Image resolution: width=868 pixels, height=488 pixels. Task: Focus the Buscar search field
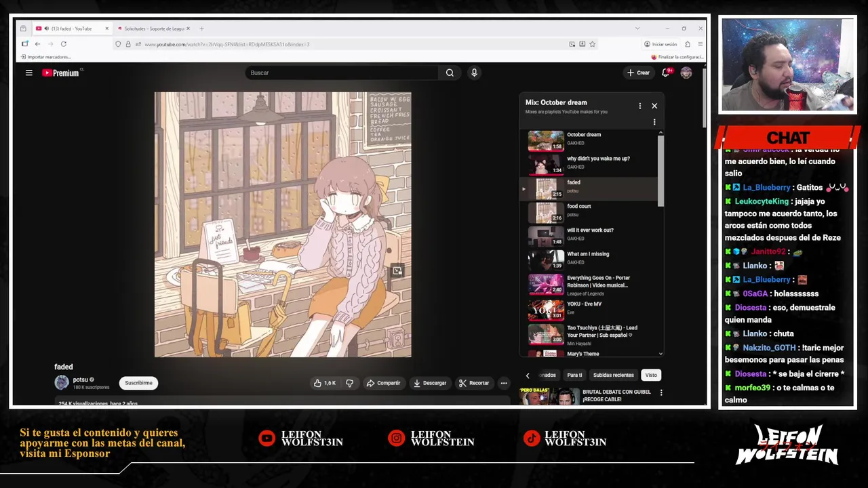(x=341, y=73)
